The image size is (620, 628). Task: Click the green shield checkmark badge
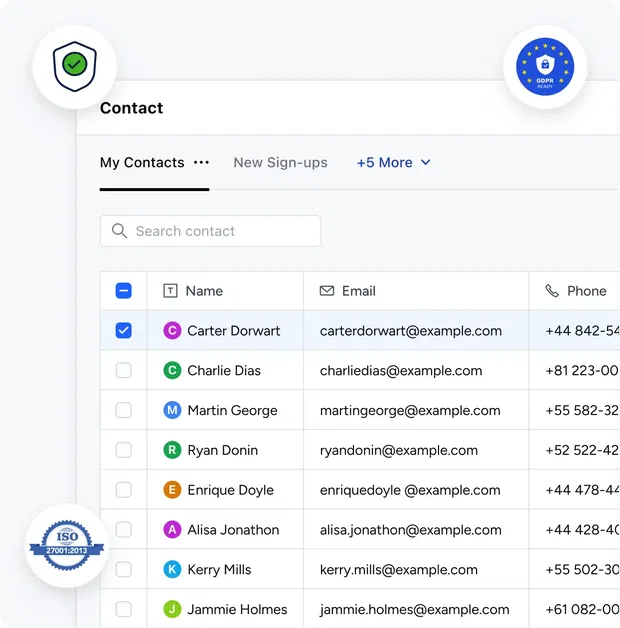[x=74, y=66]
